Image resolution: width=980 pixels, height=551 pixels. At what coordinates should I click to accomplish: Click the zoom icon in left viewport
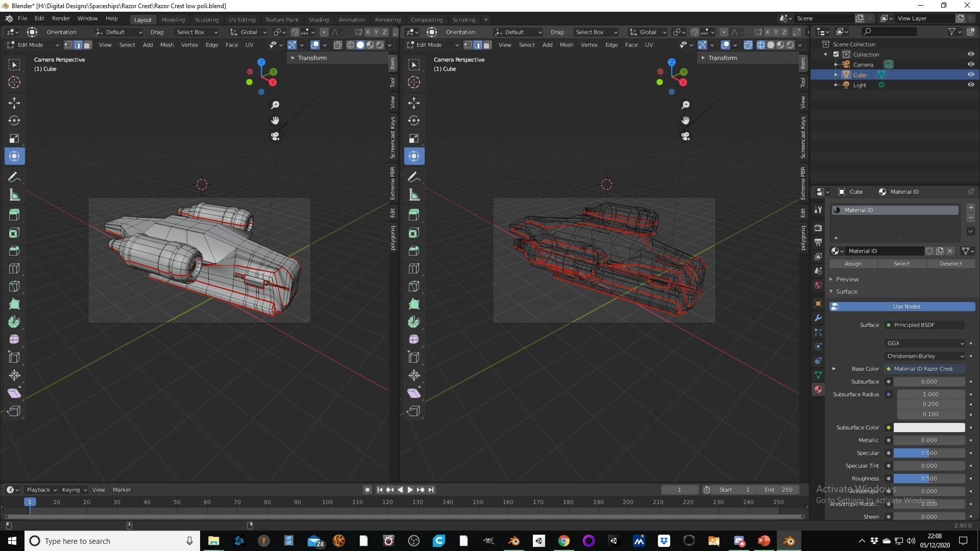[275, 105]
